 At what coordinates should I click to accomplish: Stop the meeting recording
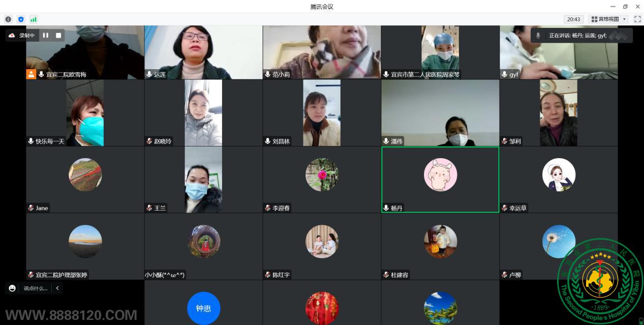pos(58,36)
